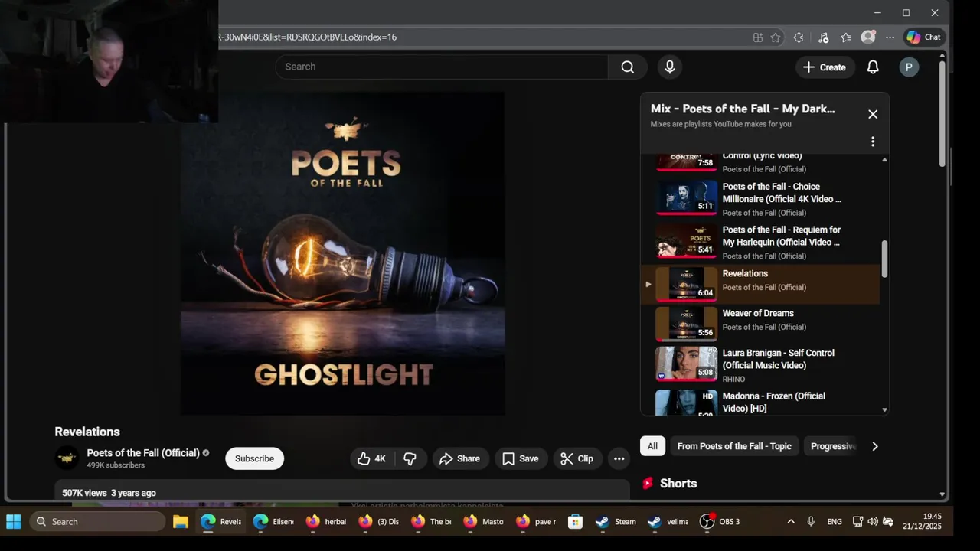The height and width of the screenshot is (551, 980).
Task: Close the Mix playlist panel
Action: [873, 114]
